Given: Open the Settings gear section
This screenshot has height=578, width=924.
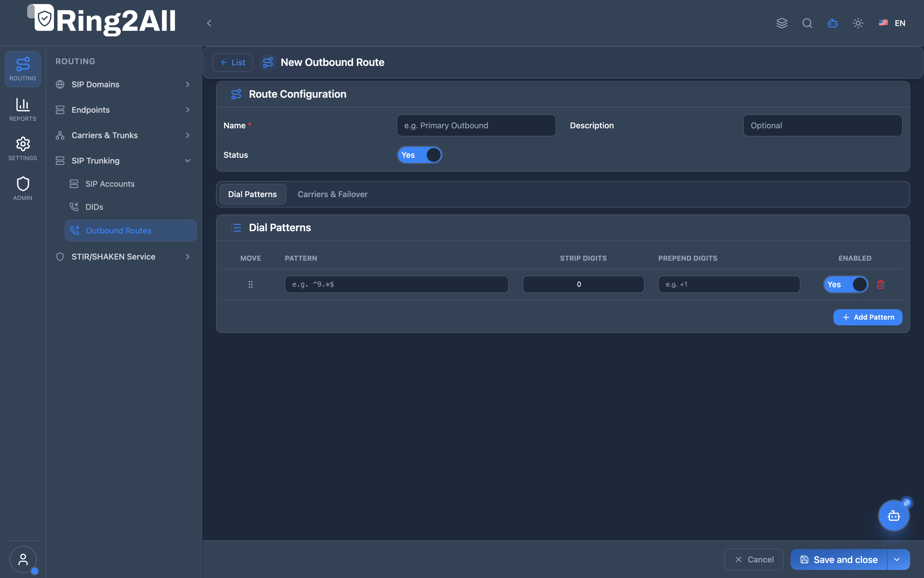Looking at the screenshot, I should pyautogui.click(x=23, y=149).
